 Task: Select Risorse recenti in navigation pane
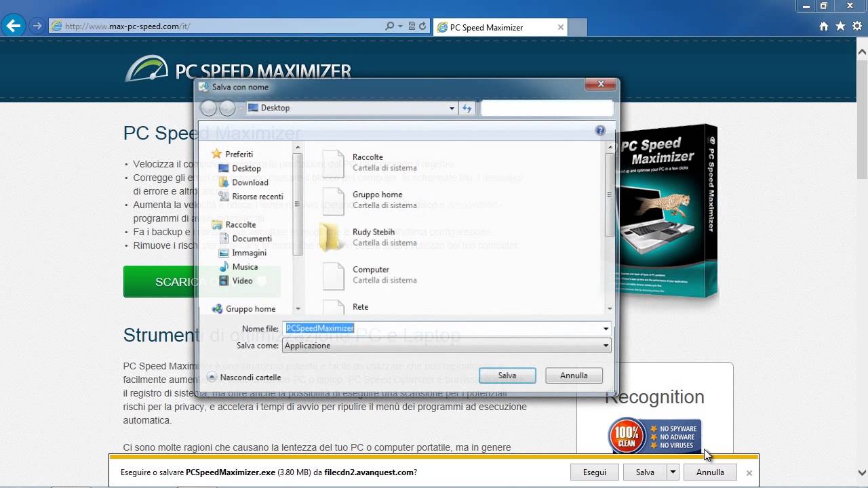click(x=250, y=197)
